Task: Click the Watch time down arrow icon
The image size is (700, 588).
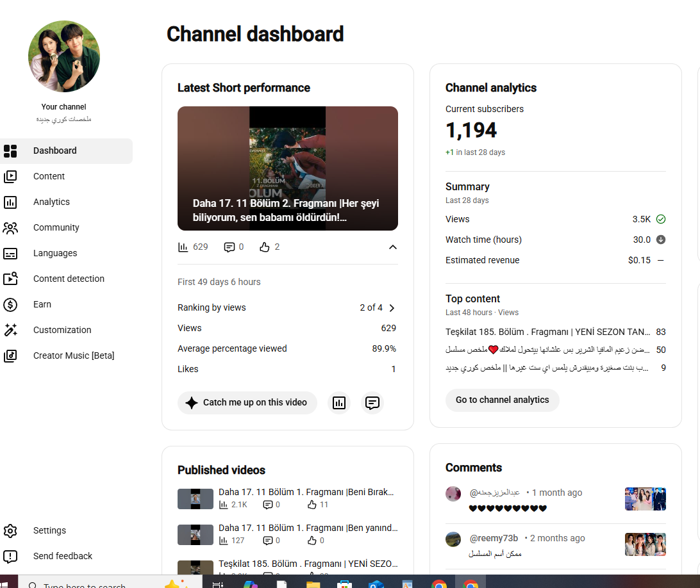Action: coord(661,240)
